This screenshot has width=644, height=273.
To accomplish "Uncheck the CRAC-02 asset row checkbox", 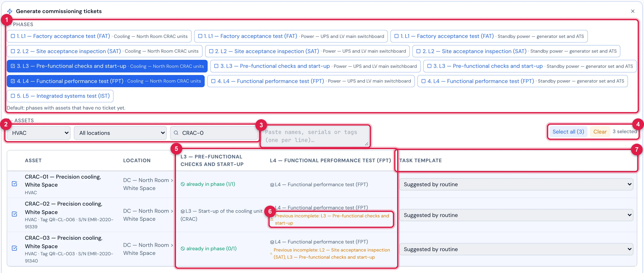I will click(x=15, y=214).
